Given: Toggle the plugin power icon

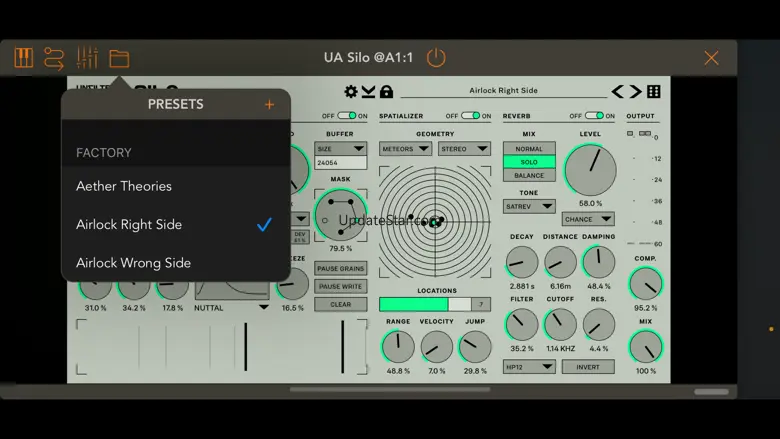Looking at the screenshot, I should (436, 58).
